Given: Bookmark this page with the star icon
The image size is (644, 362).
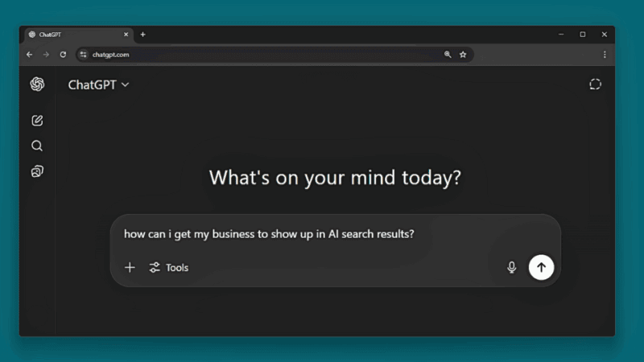Looking at the screenshot, I should (x=463, y=55).
